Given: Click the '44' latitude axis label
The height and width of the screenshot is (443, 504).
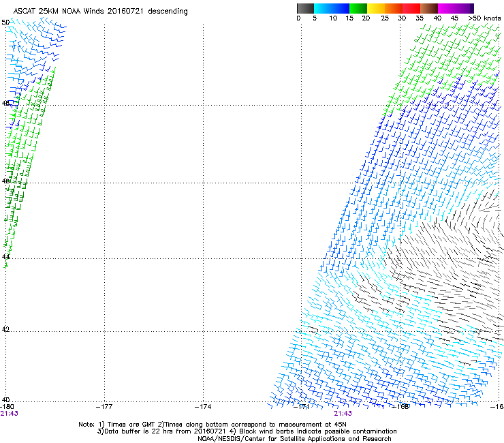Looking at the screenshot, I should coord(5,257).
